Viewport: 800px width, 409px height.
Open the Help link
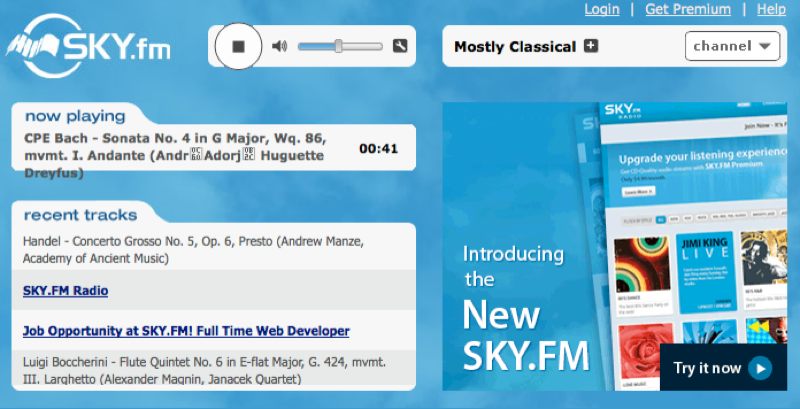click(771, 9)
